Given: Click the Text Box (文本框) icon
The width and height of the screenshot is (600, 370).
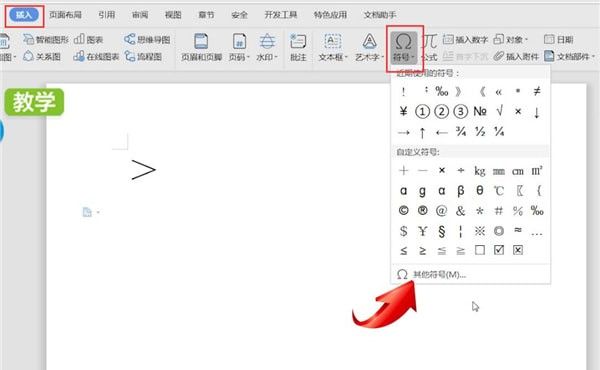Looking at the screenshot, I should (333, 41).
